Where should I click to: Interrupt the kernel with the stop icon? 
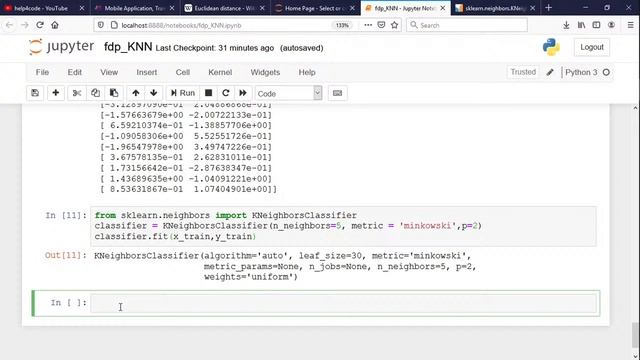click(208, 93)
